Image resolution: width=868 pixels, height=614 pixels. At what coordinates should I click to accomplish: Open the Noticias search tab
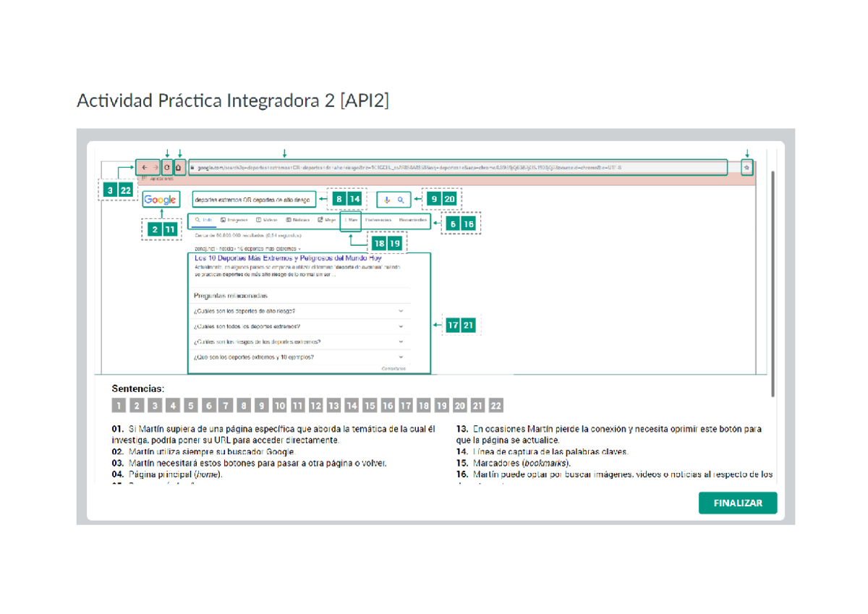pyautogui.click(x=298, y=220)
